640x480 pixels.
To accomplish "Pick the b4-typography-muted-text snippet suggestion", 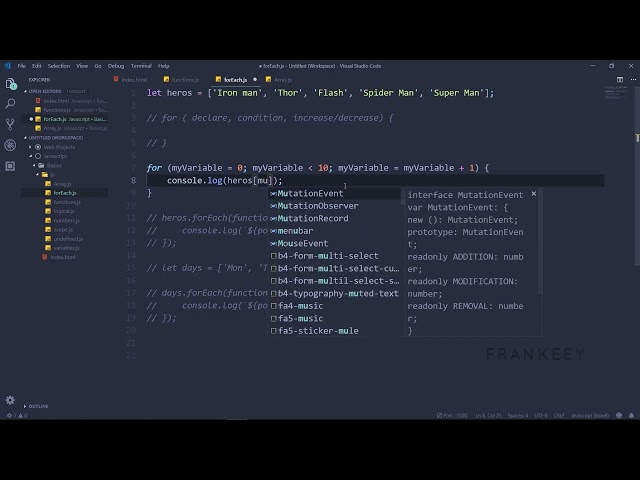I will (334, 293).
